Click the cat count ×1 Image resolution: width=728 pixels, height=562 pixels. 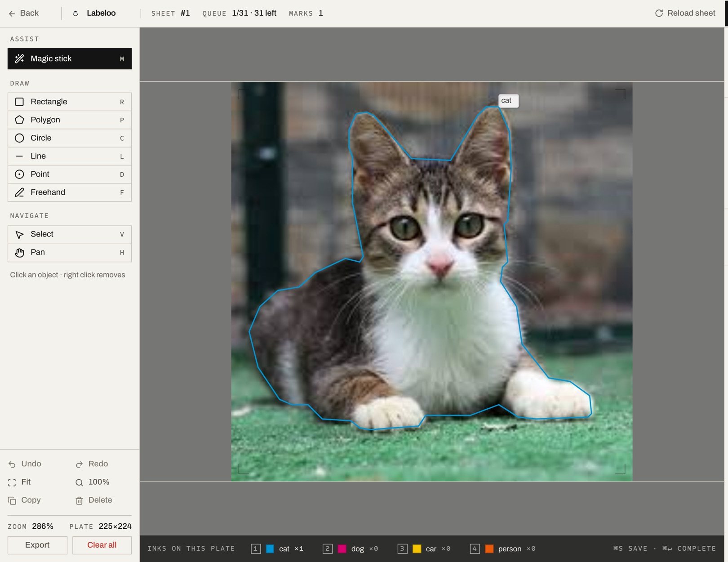(299, 549)
